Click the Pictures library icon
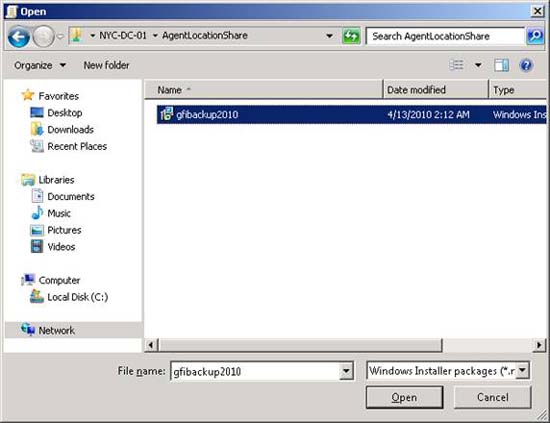 point(37,230)
